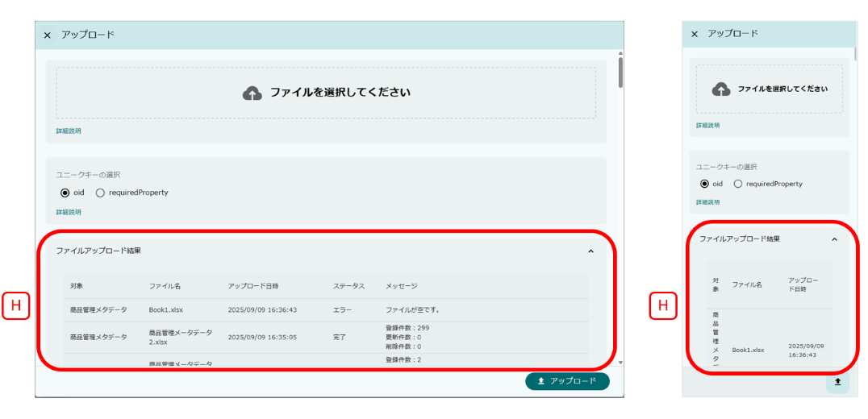Collapse ファイルアップロード結果 section in narrow dialog
The width and height of the screenshot is (868, 419).
click(x=834, y=239)
